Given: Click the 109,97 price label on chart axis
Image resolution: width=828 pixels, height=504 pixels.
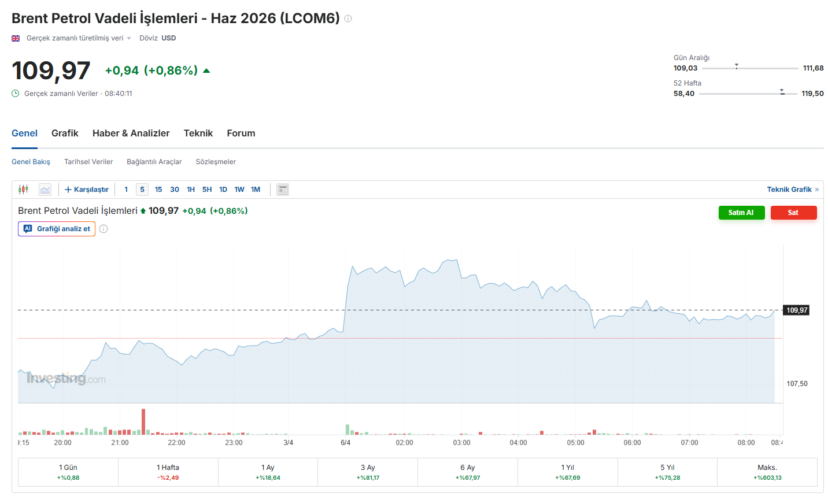Looking at the screenshot, I should click(796, 310).
